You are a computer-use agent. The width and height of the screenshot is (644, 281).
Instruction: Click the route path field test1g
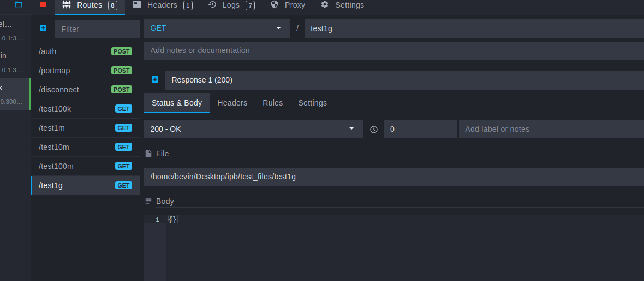474,28
